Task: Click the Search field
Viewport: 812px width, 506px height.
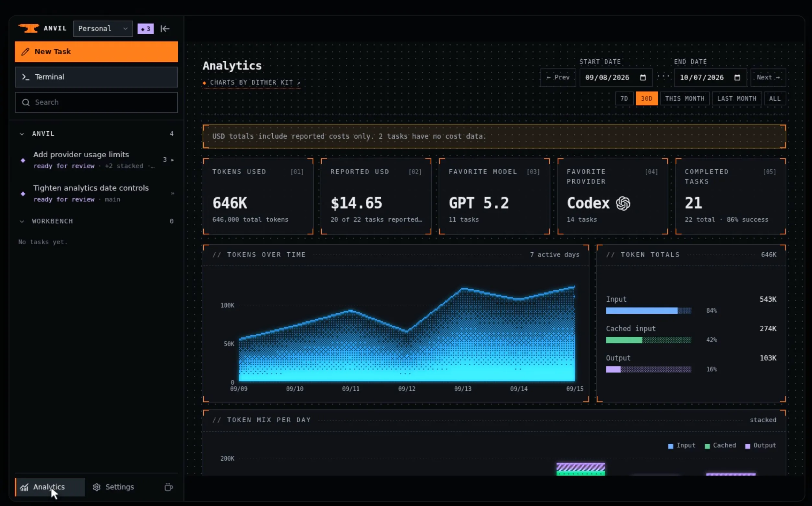Action: (x=96, y=102)
